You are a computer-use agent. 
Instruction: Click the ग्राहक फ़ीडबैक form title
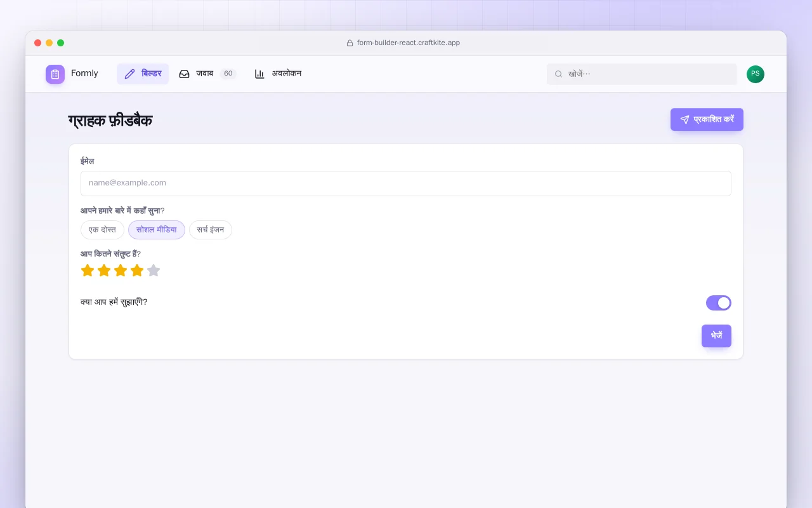point(110,120)
